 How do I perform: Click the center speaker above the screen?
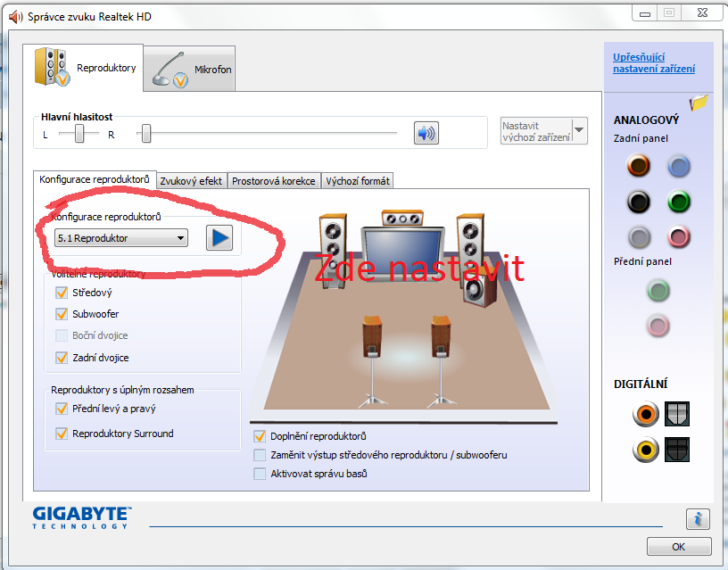(402, 219)
